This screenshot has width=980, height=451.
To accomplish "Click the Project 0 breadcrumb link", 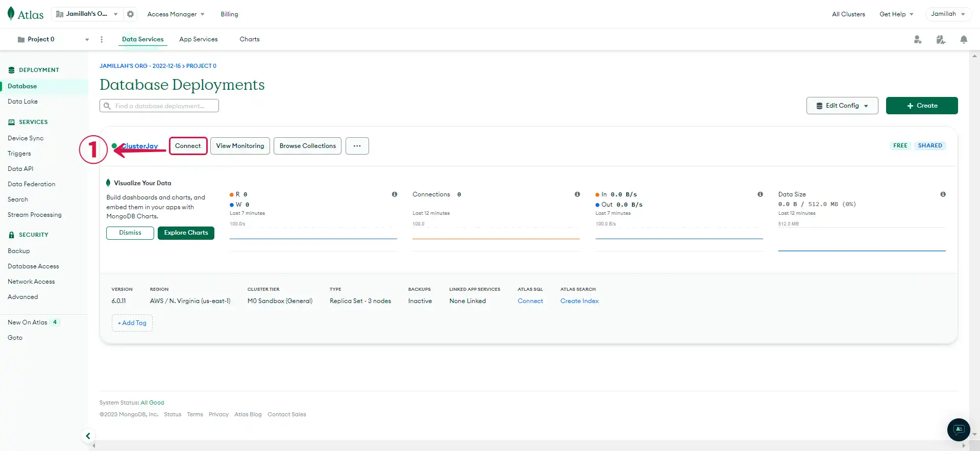I will tap(201, 66).
